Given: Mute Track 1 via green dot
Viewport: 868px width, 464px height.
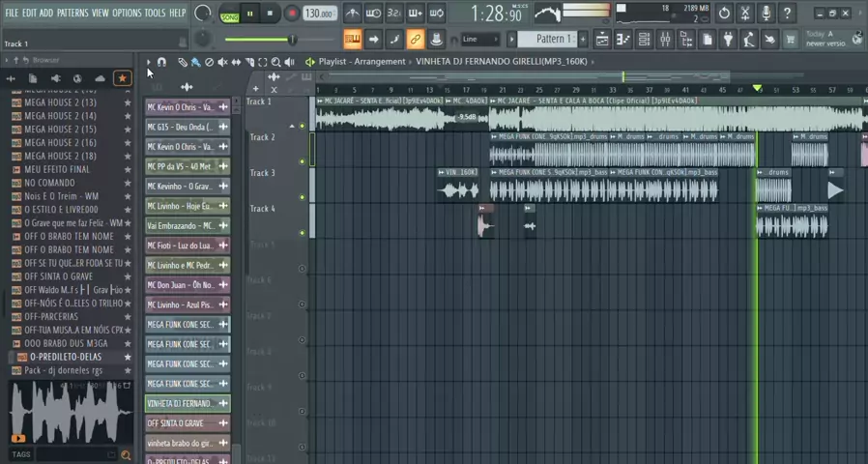Looking at the screenshot, I should tap(302, 126).
